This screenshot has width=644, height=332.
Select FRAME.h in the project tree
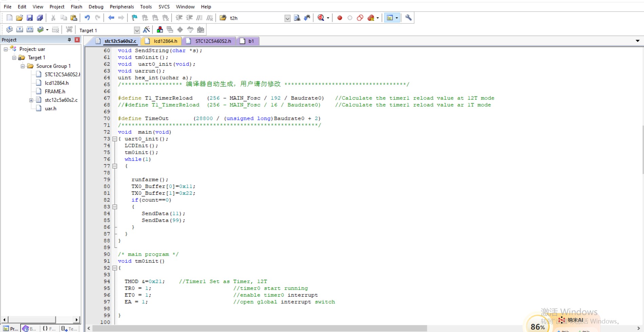click(55, 91)
